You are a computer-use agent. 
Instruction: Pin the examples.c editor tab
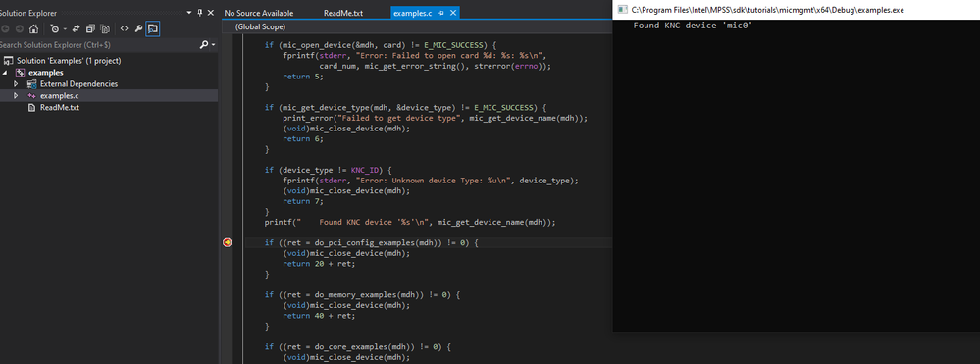pos(441,13)
